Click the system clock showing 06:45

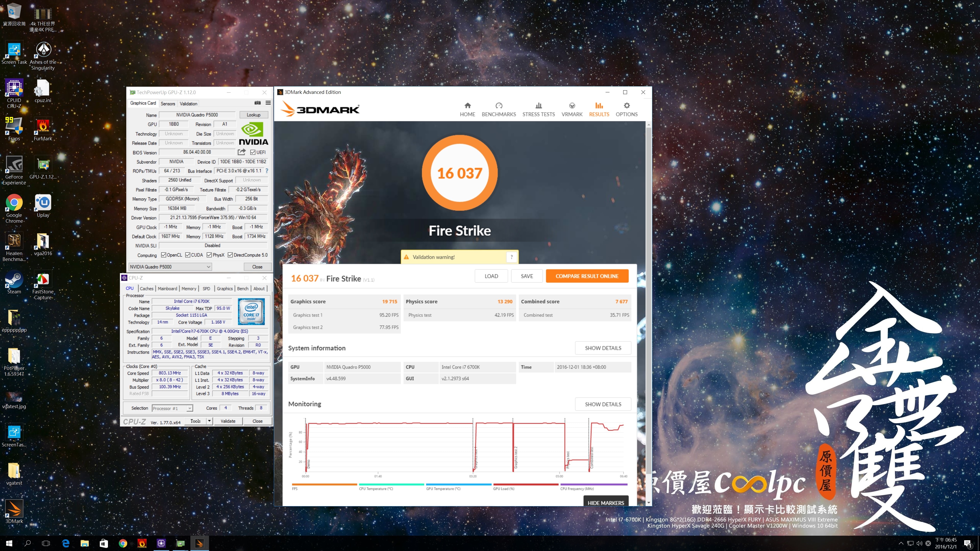(946, 540)
